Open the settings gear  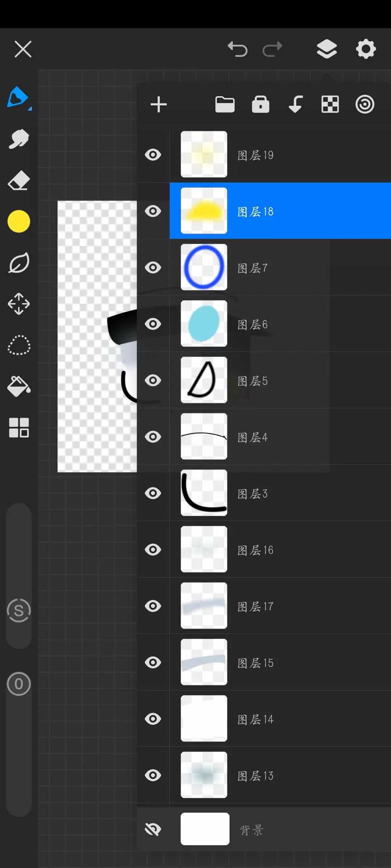[366, 49]
